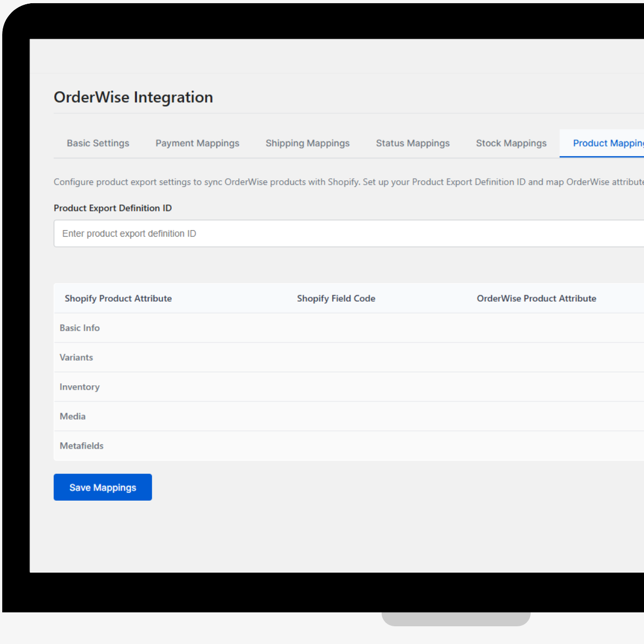
Task: Select the Stock Mappings tab
Action: click(x=511, y=143)
